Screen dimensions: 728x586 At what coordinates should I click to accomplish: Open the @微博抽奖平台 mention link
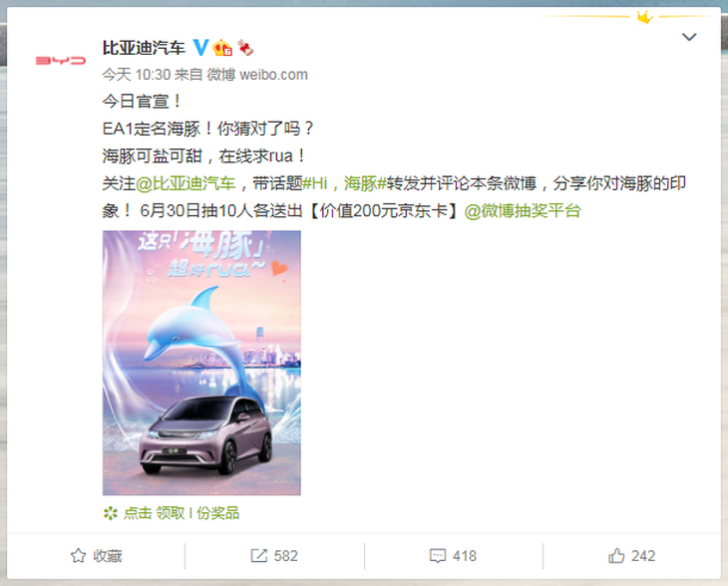coord(523,211)
